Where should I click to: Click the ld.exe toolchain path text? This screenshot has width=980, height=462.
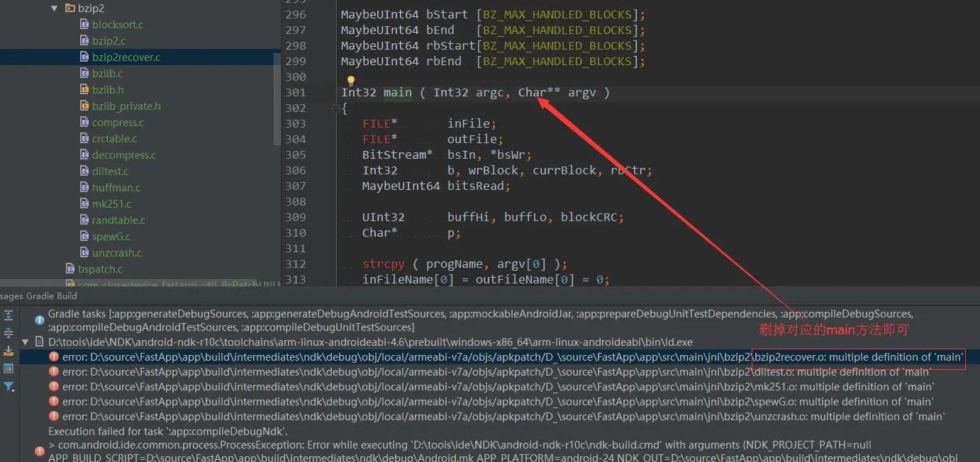[370, 342]
